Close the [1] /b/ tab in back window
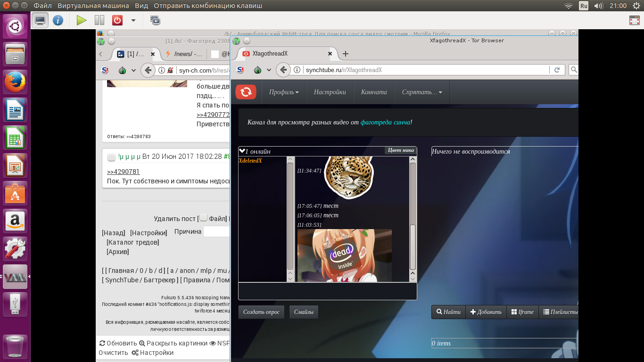Screen dimensions: 644x362 [x=152, y=54]
